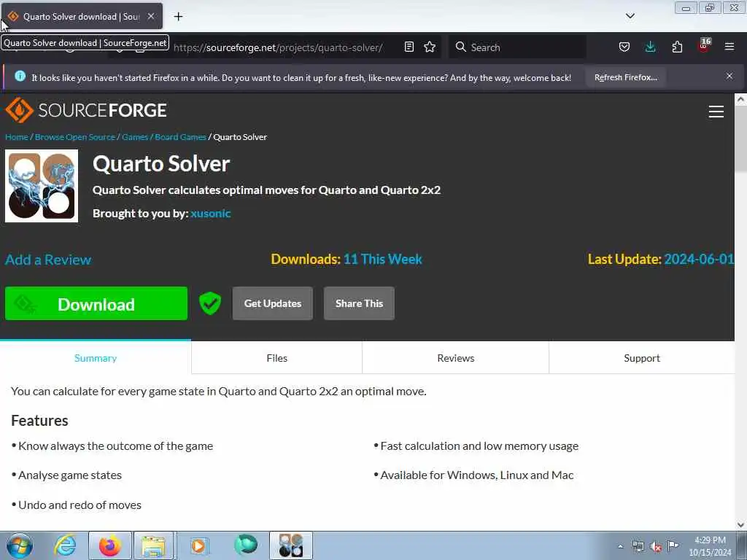747x560 pixels.
Task: Switch to the Reviews tab
Action: click(455, 358)
